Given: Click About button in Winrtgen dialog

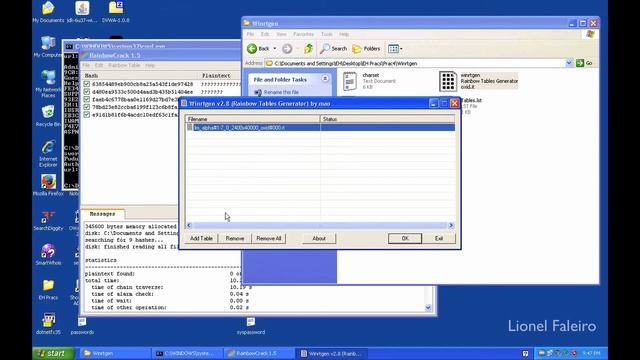Looking at the screenshot, I should pos(319,238).
